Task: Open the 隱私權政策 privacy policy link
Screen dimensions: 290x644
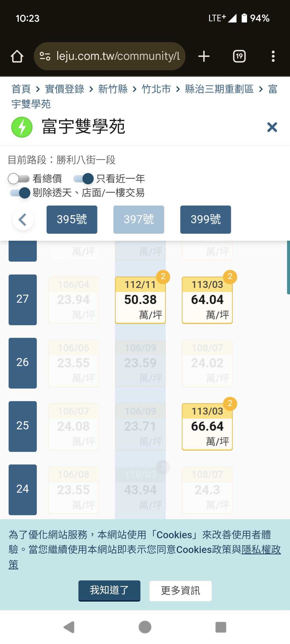Action: point(261,550)
